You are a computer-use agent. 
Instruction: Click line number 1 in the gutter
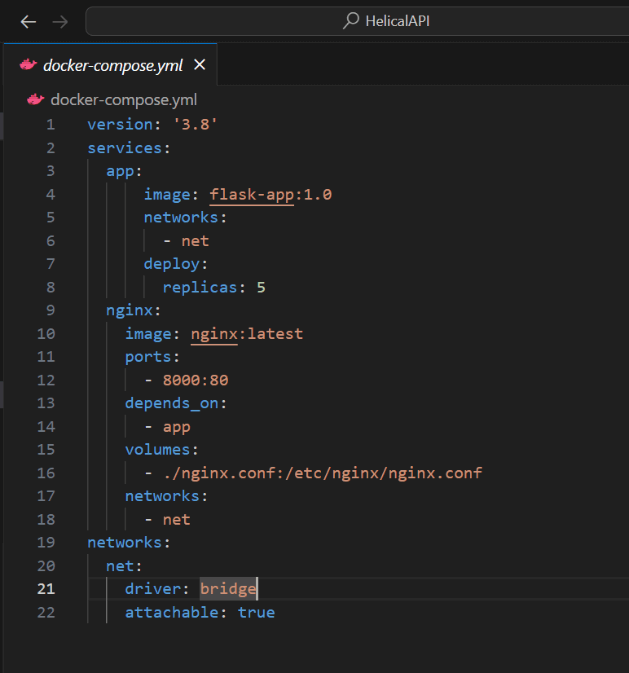click(51, 124)
